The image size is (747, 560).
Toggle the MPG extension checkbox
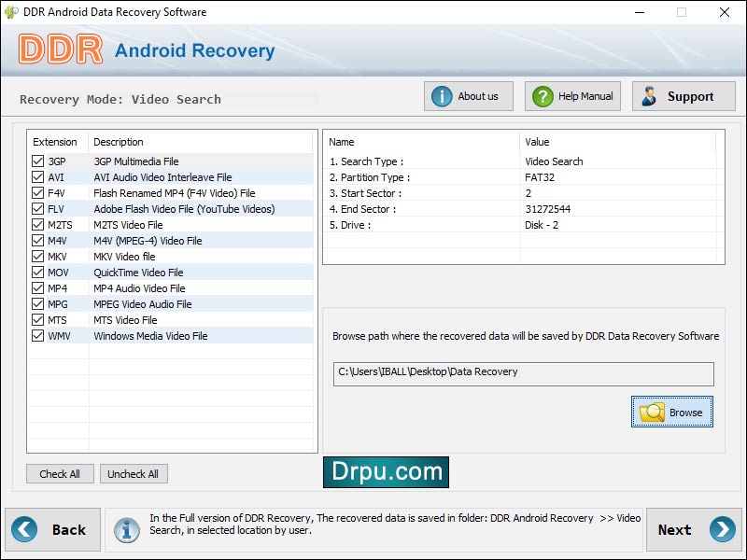(37, 304)
